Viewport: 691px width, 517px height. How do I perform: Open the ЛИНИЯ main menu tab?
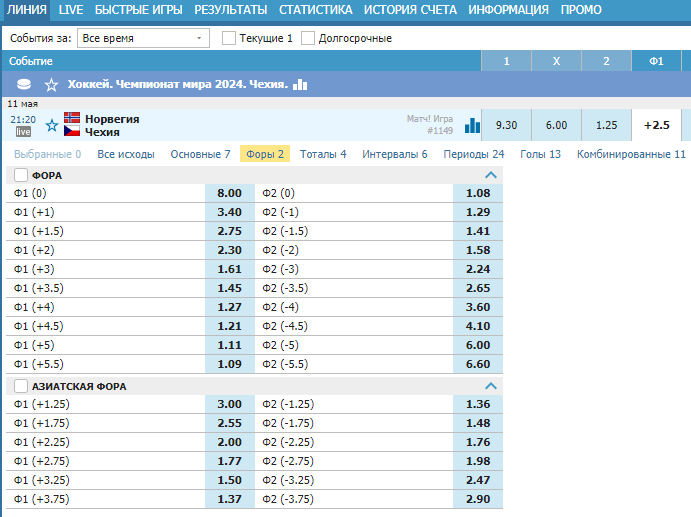27,10
